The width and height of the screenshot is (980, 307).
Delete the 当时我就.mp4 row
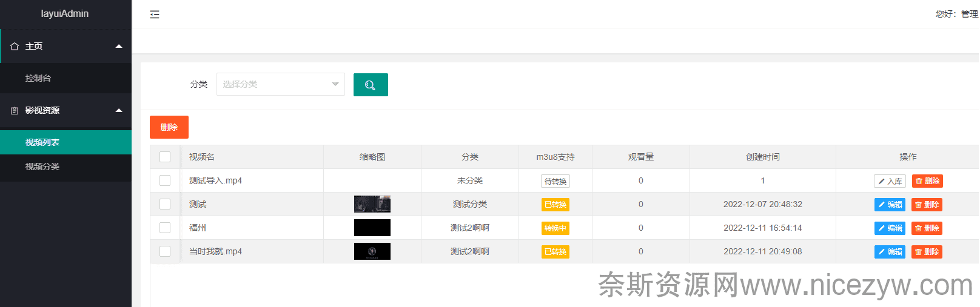(927, 252)
